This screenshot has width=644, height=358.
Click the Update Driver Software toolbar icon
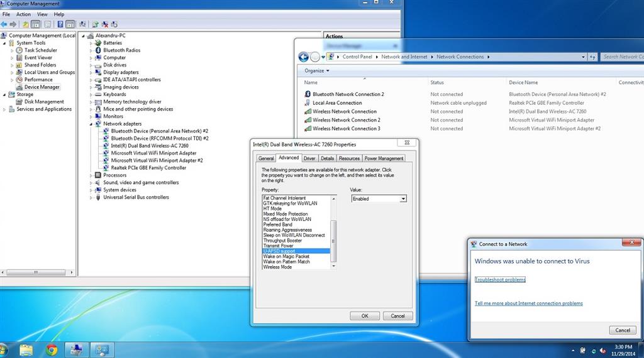pyautogui.click(x=96, y=24)
